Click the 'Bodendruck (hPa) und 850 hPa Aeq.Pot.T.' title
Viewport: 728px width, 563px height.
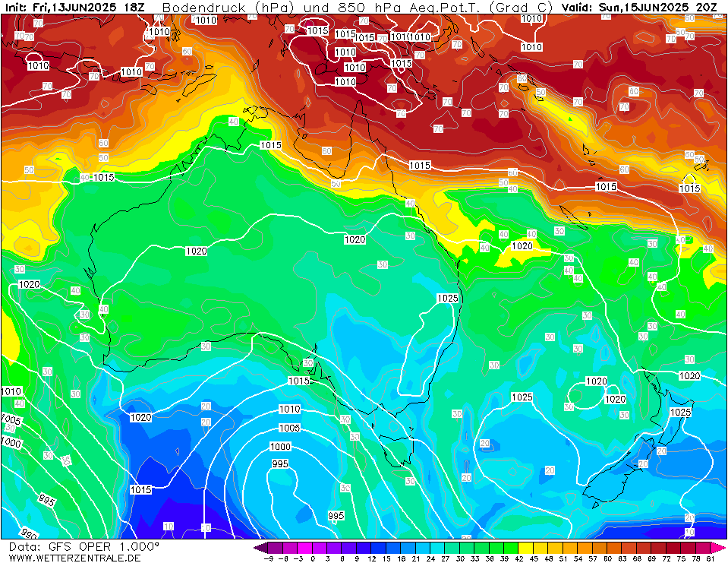321,8
